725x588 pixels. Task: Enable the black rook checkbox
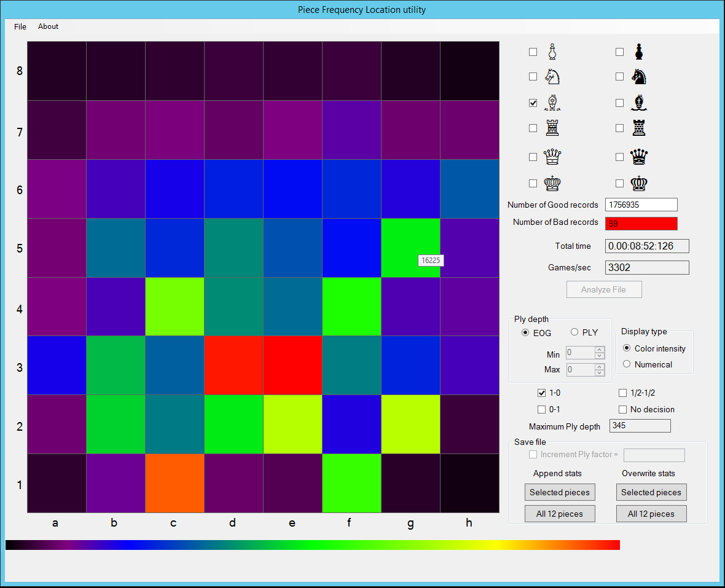click(x=619, y=128)
